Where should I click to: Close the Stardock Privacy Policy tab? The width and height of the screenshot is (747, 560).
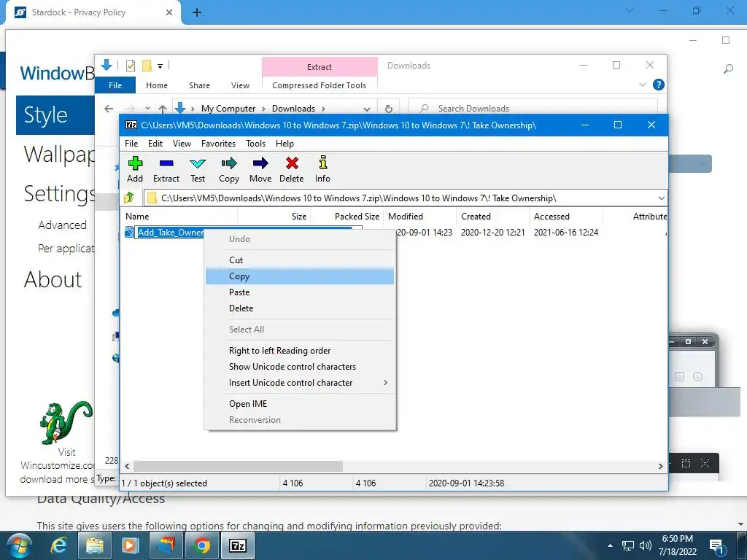click(x=169, y=12)
